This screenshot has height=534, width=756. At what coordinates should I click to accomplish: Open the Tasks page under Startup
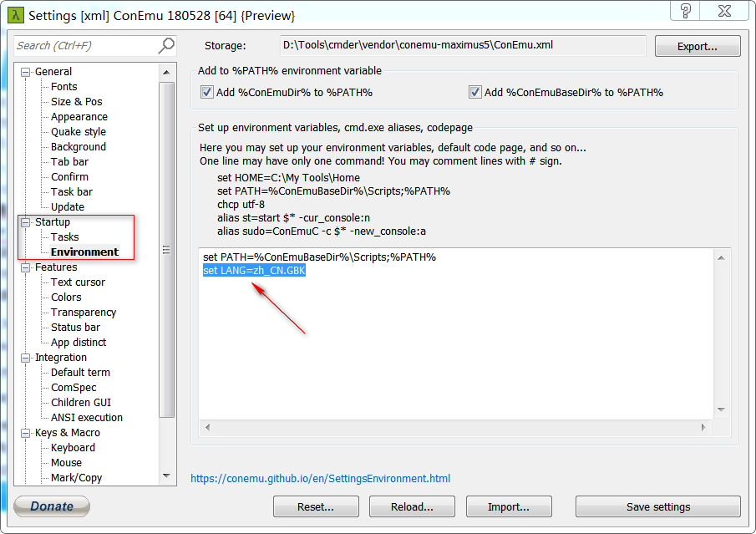coord(64,236)
